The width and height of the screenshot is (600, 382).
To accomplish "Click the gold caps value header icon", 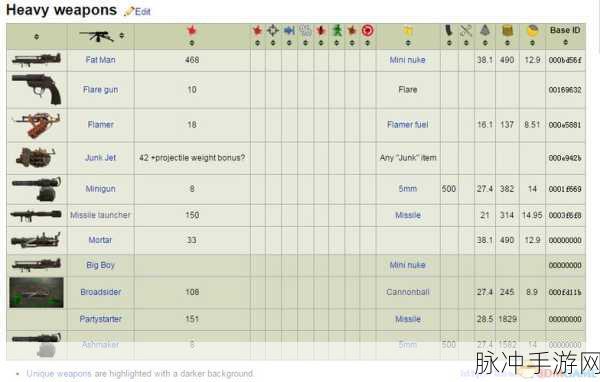I will click(x=507, y=31).
